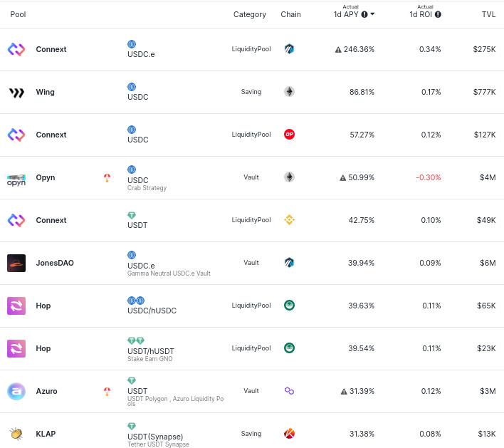Click the KLAP protocol logo
Viewport: 504px width, 448px height.
point(16,434)
